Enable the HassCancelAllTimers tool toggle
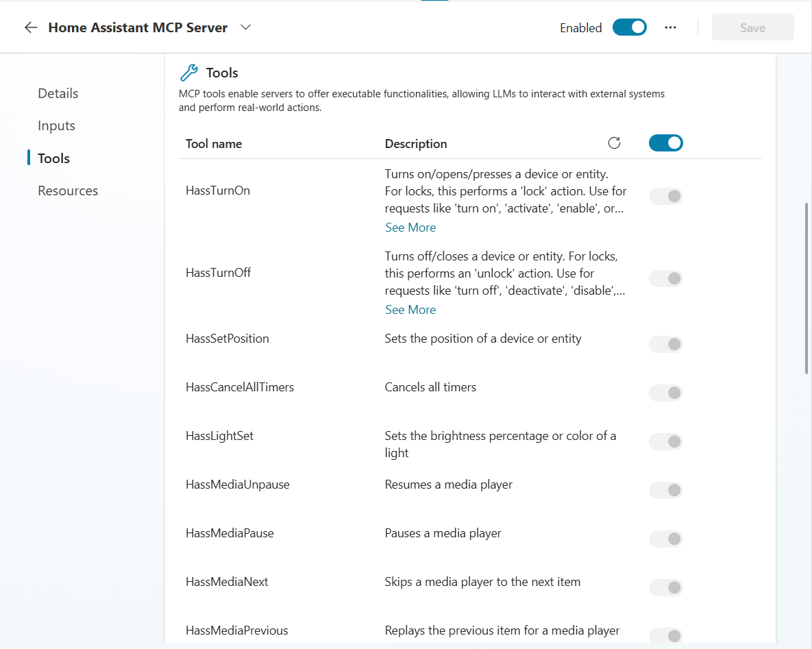 point(665,393)
